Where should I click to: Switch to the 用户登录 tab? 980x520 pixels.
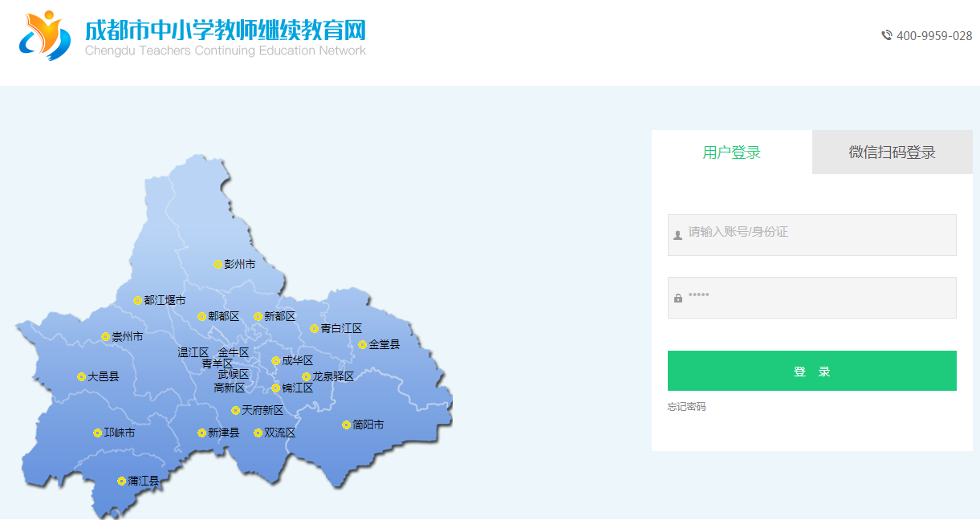[x=732, y=152]
